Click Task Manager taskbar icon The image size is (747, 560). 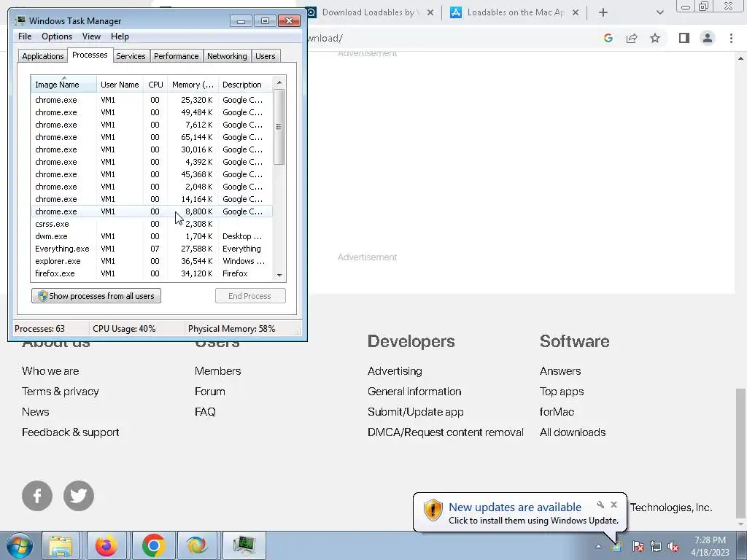(x=244, y=545)
